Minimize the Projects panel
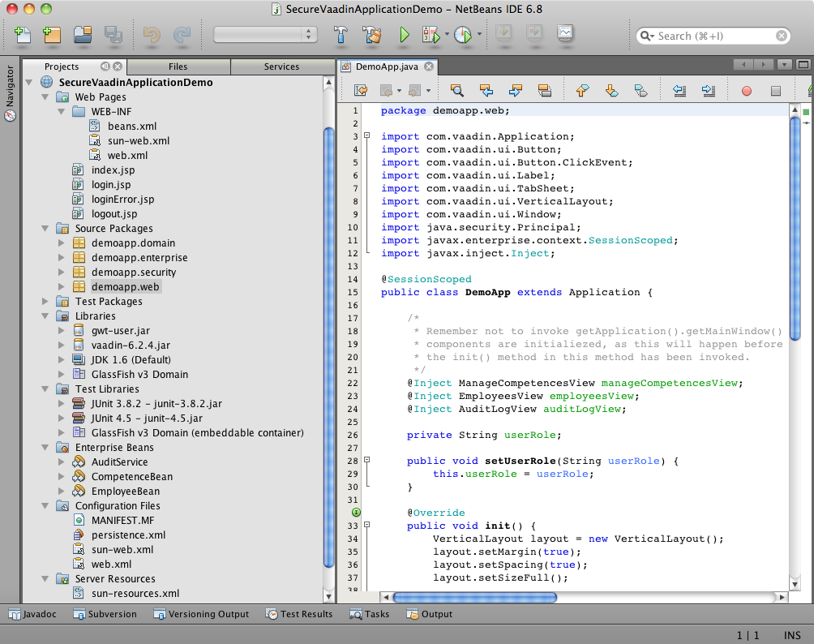Viewport: 814px width, 644px height. (x=105, y=66)
